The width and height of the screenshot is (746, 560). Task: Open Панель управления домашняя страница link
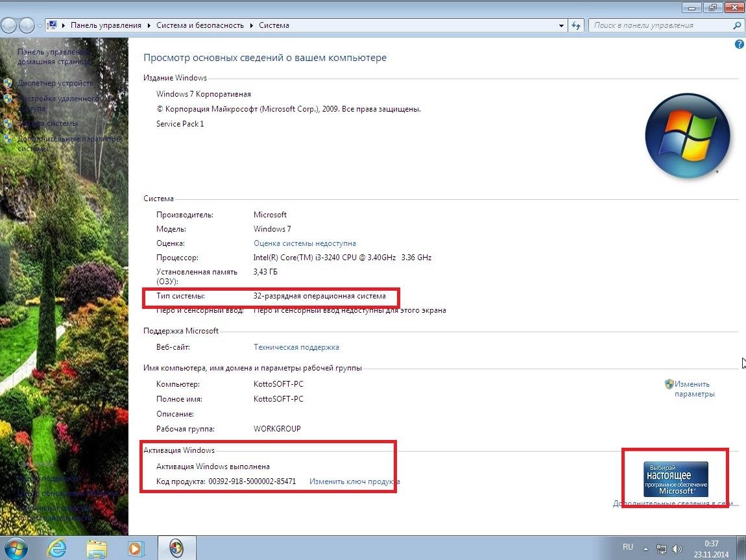pyautogui.click(x=54, y=56)
